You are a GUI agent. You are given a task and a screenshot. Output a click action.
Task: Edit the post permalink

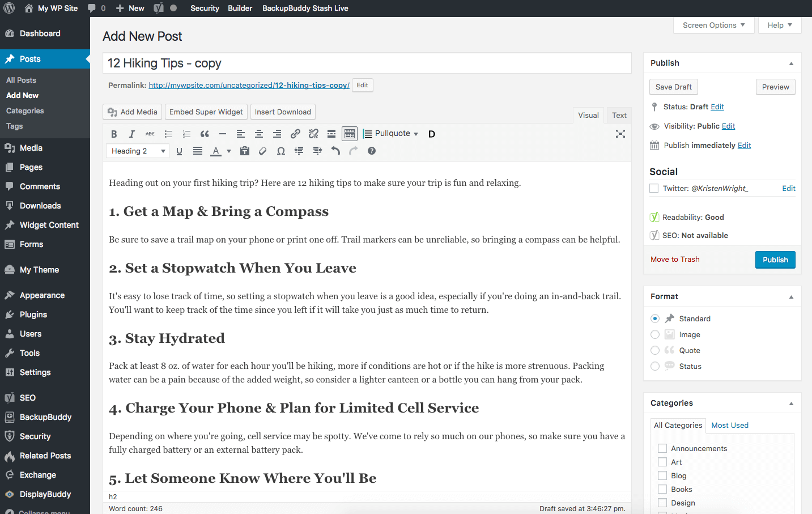tap(362, 85)
